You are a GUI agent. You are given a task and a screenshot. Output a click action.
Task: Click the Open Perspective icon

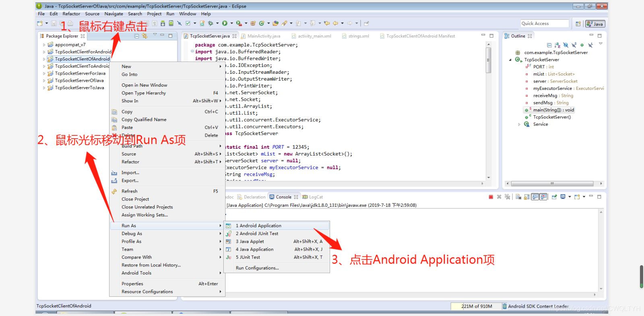pos(578,24)
